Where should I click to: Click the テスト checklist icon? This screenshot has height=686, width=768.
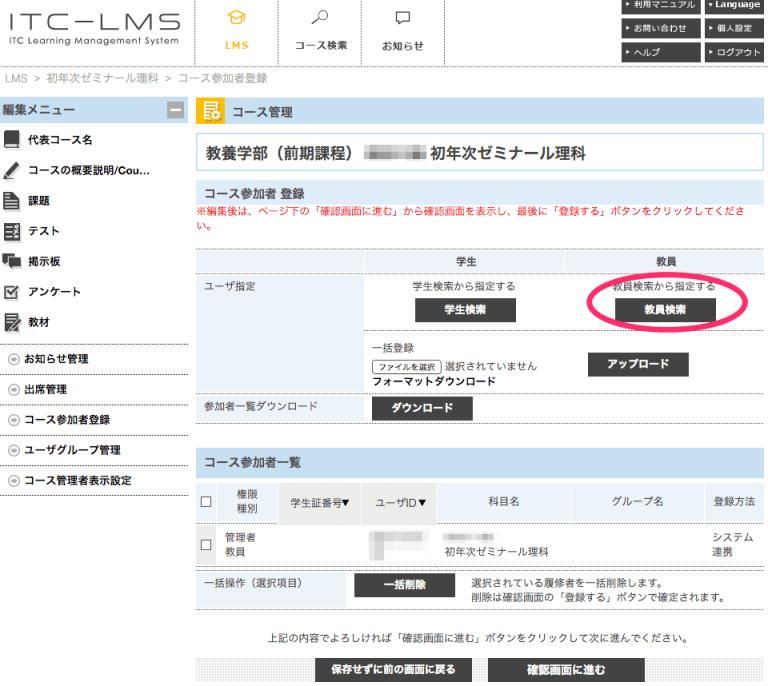point(12,232)
